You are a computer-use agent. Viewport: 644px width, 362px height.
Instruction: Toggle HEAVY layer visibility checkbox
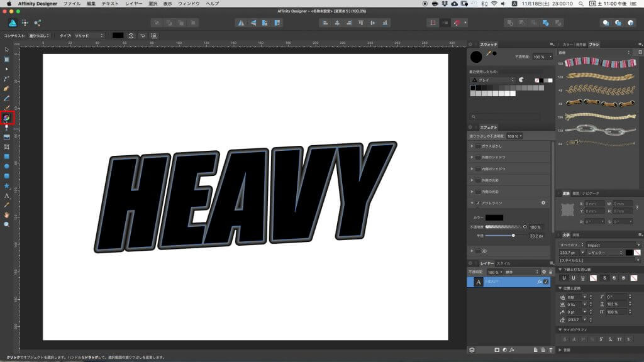coord(546,282)
